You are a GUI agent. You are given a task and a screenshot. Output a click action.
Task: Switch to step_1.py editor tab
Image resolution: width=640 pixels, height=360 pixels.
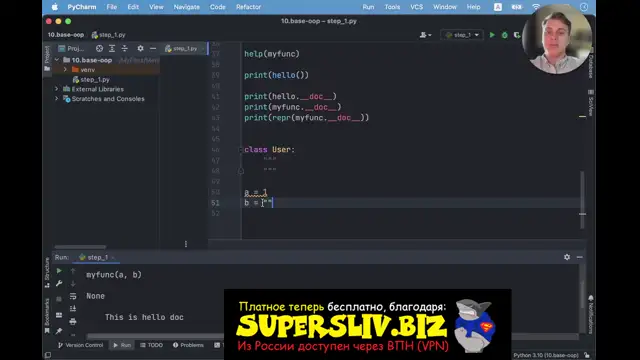click(x=184, y=49)
